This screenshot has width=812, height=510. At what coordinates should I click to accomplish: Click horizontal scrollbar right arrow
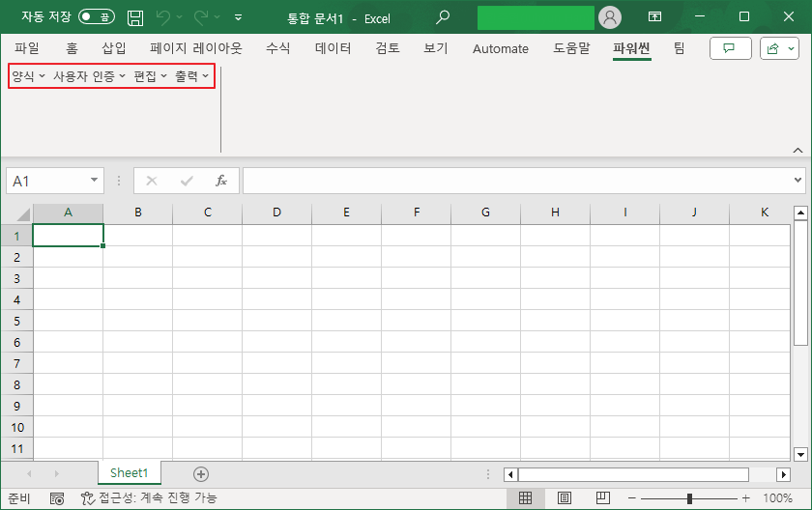click(x=784, y=474)
